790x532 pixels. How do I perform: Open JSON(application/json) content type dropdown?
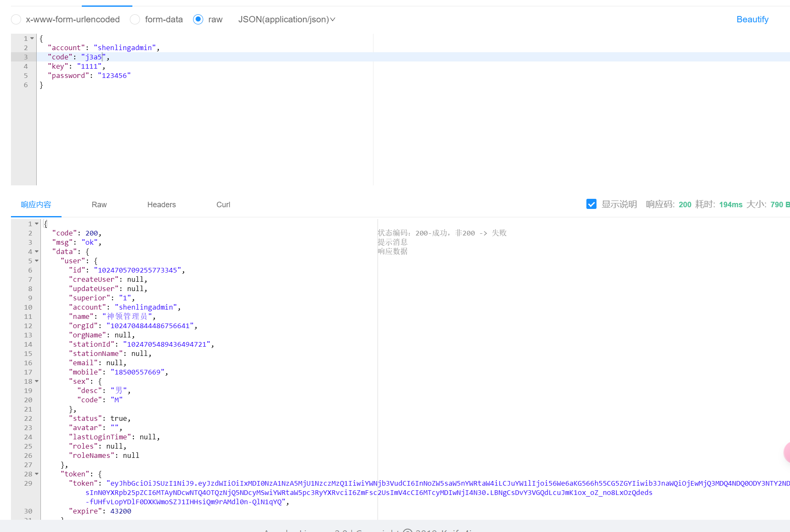pos(287,19)
